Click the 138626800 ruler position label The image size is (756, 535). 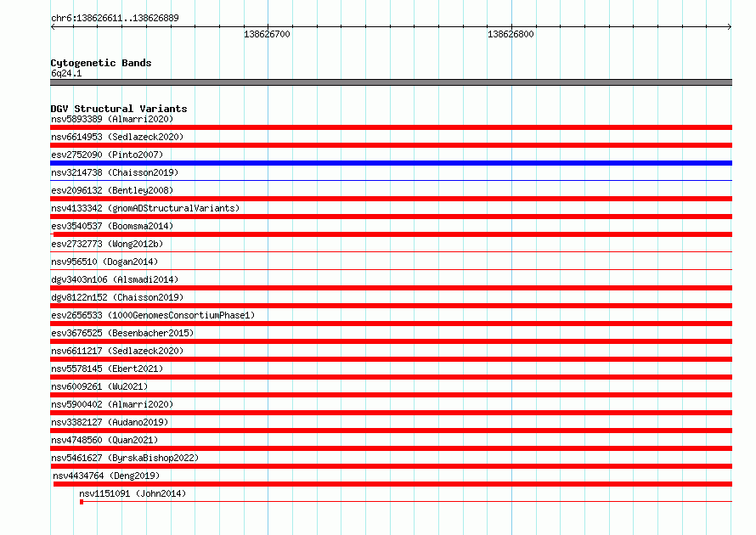pos(511,34)
